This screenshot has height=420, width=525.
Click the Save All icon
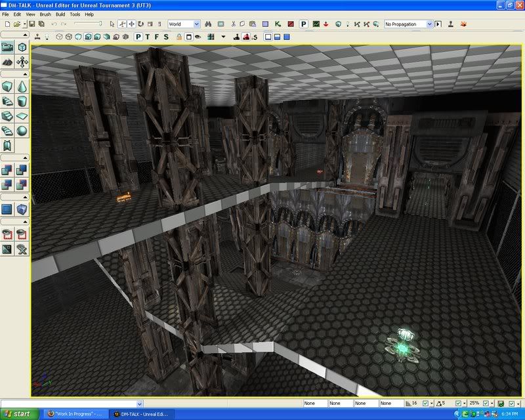point(41,24)
